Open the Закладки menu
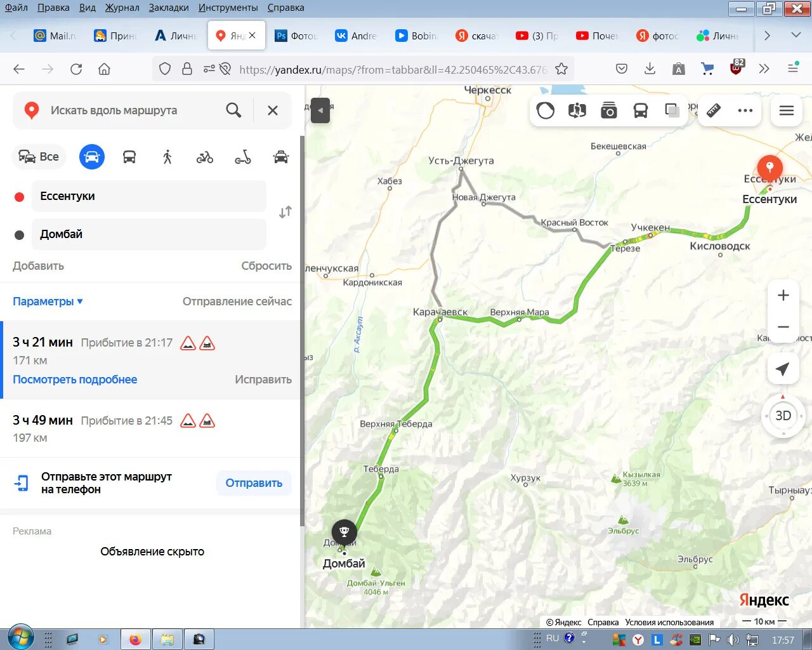Screen dimensions: 812x650 [169, 8]
